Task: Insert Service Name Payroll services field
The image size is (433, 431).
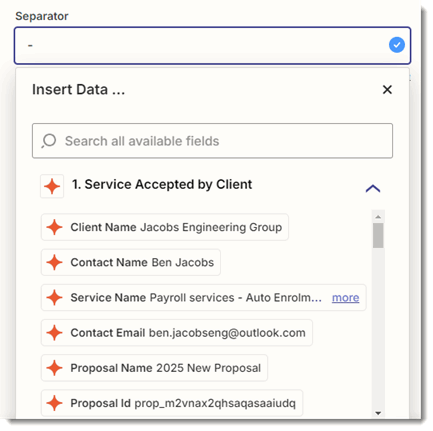Action: (x=204, y=298)
